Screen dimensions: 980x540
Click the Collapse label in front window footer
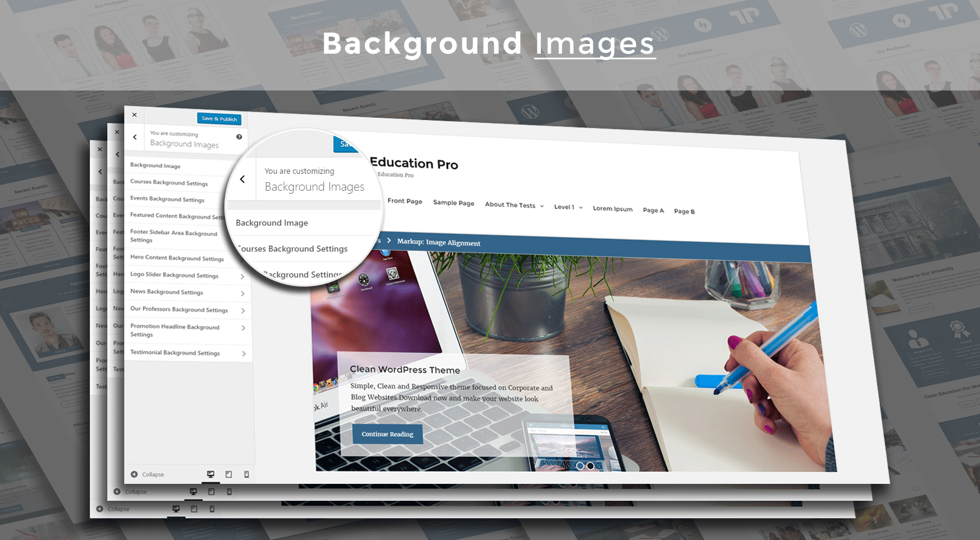[153, 474]
